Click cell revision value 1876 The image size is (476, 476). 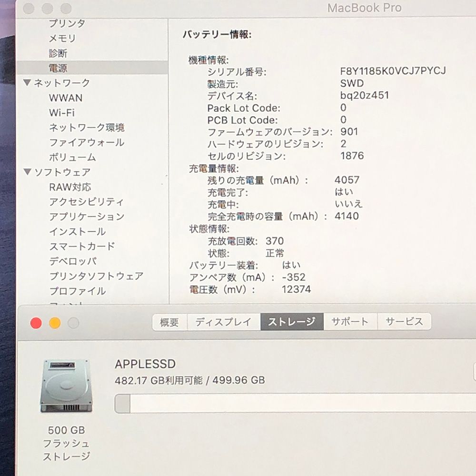pyautogui.click(x=352, y=156)
